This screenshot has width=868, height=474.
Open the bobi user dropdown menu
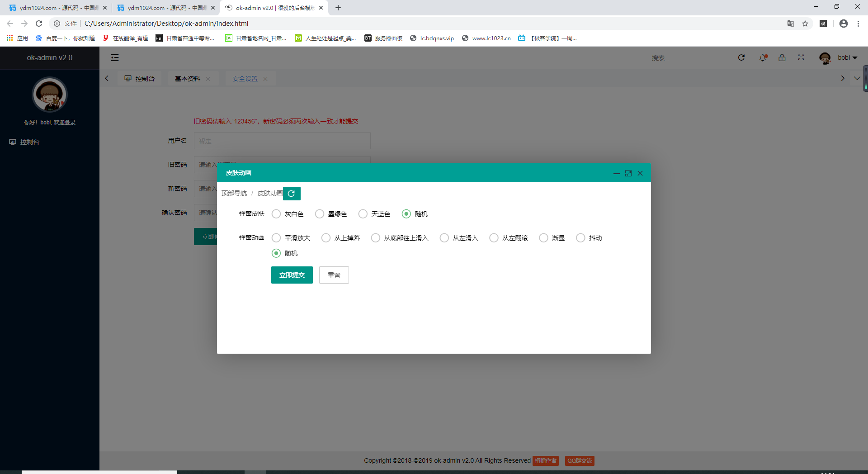click(843, 57)
